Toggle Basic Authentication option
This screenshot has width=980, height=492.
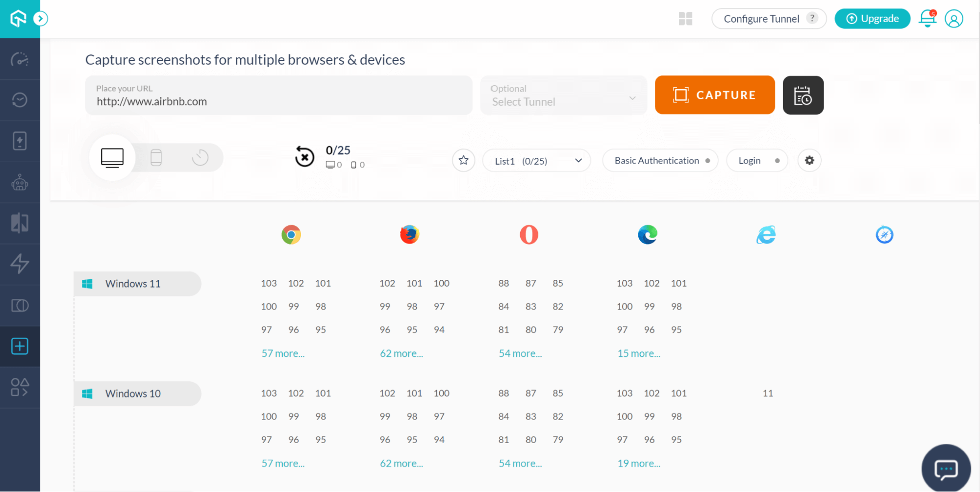click(x=660, y=161)
